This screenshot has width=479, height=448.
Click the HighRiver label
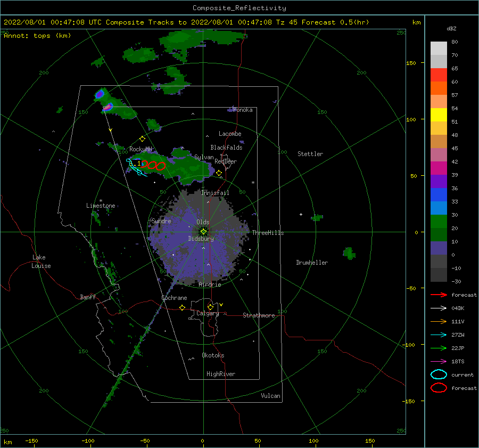(x=221, y=374)
